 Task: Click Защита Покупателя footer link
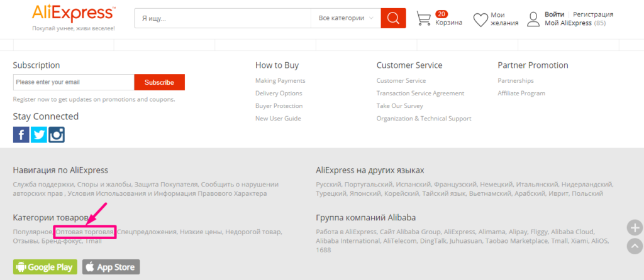(166, 184)
